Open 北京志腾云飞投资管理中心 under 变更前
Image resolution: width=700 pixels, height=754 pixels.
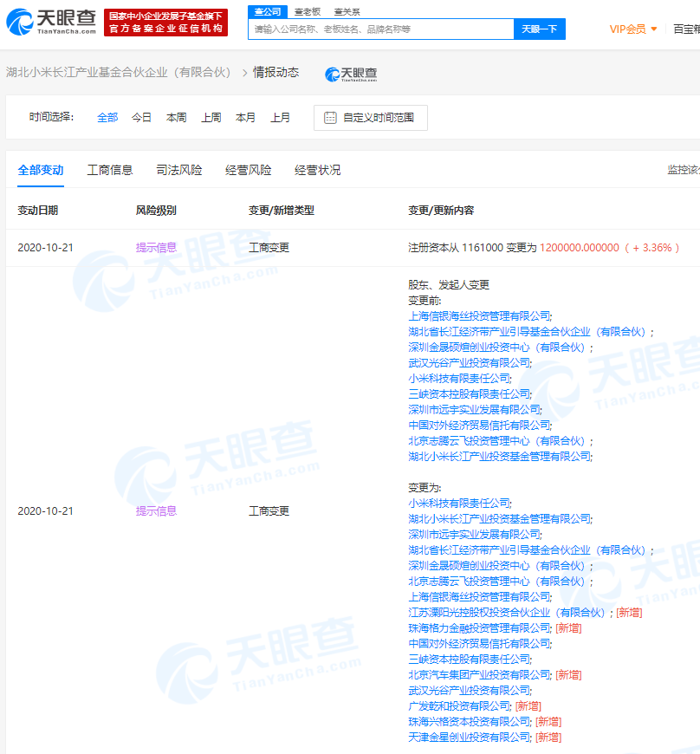pyautogui.click(x=496, y=441)
